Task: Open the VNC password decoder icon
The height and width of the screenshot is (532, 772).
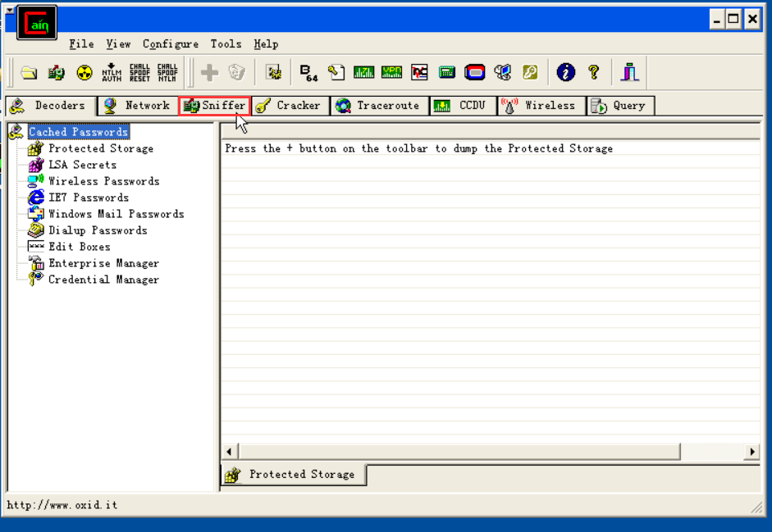Action: [419, 73]
